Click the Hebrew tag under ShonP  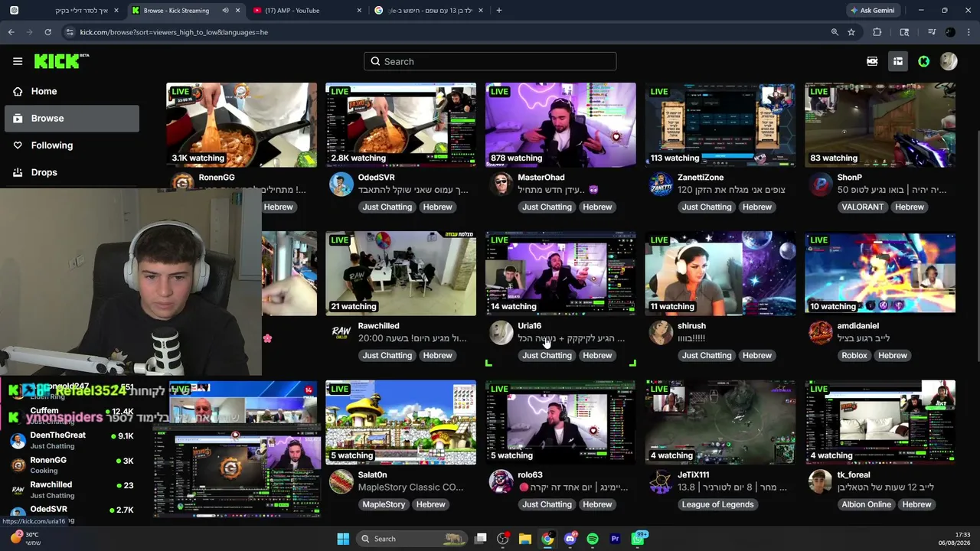point(910,207)
